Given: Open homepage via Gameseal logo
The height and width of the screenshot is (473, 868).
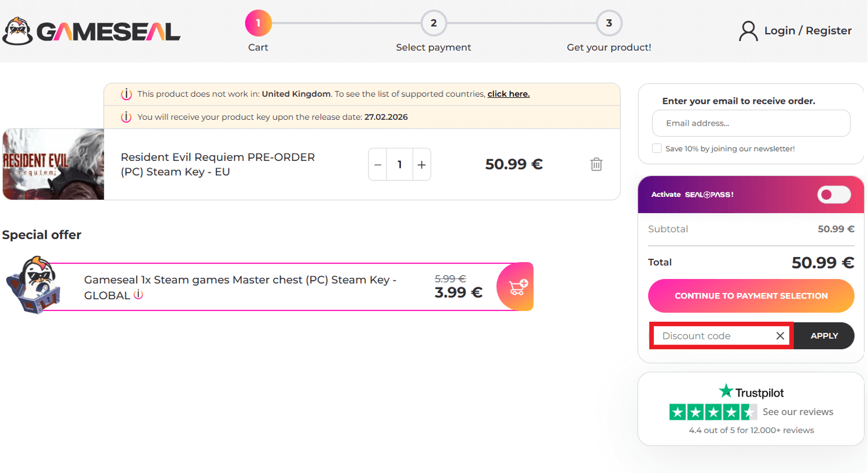Looking at the screenshot, I should [91, 30].
